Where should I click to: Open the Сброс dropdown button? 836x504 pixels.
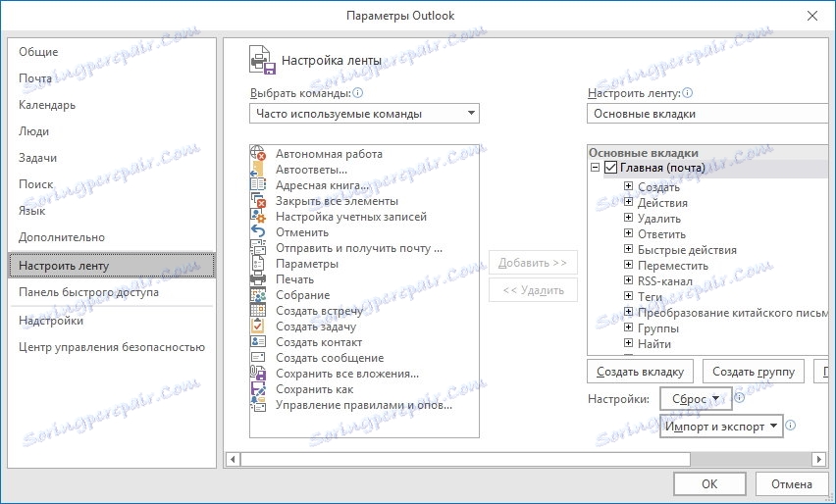click(696, 398)
